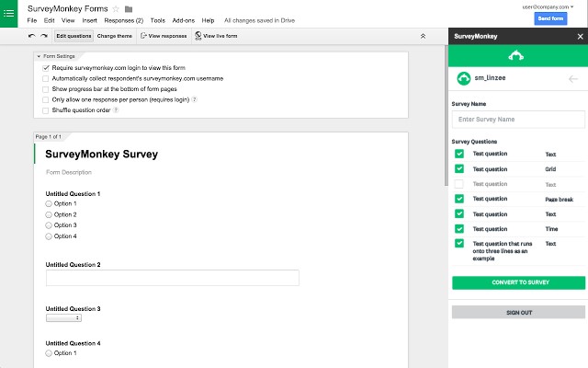Select Option 3 under Untitled Question 1
Image resolution: width=588 pixels, height=368 pixels.
(49, 225)
